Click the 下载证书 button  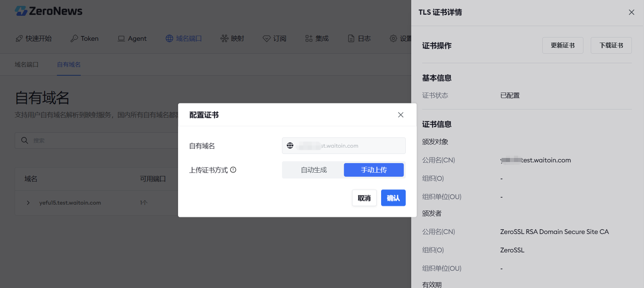click(x=611, y=46)
